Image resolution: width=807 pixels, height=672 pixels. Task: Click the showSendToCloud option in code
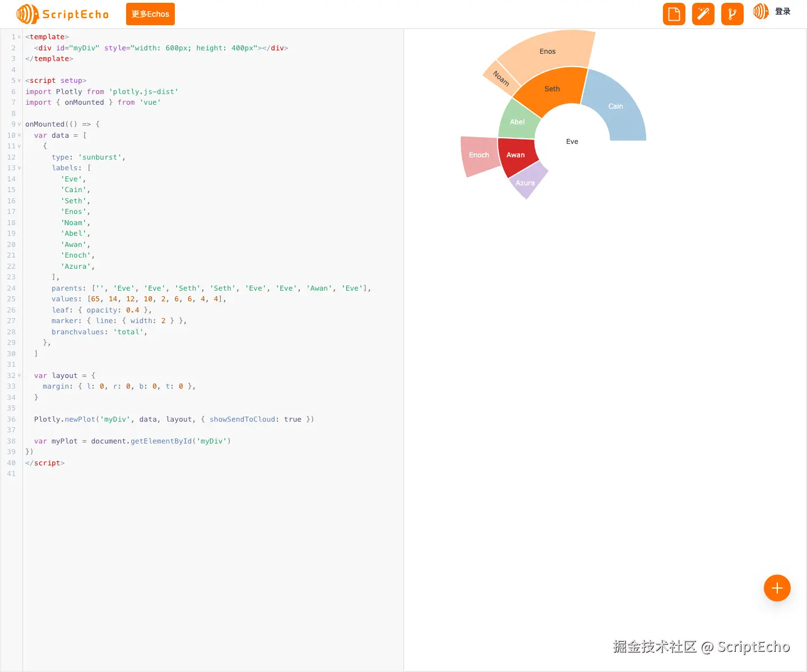[243, 419]
